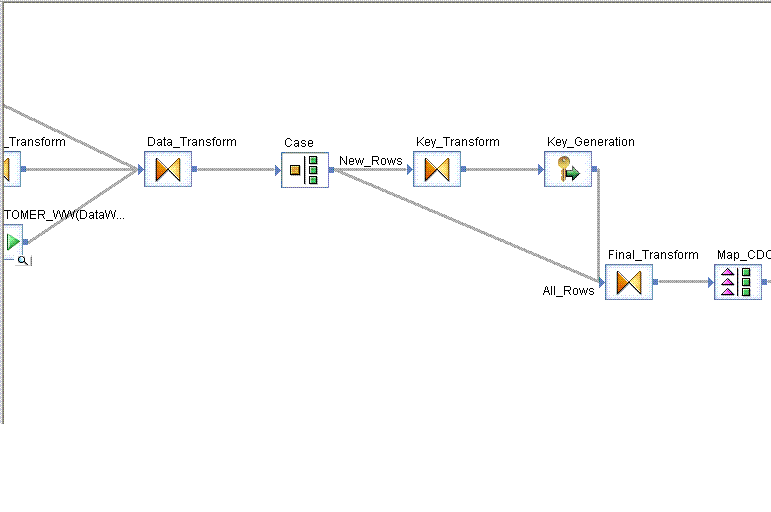Click the input arrow of Key_Transform

[x=409, y=170]
